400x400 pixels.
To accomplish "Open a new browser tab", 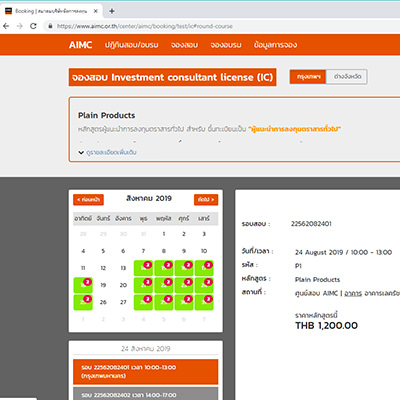I will 112,11.
